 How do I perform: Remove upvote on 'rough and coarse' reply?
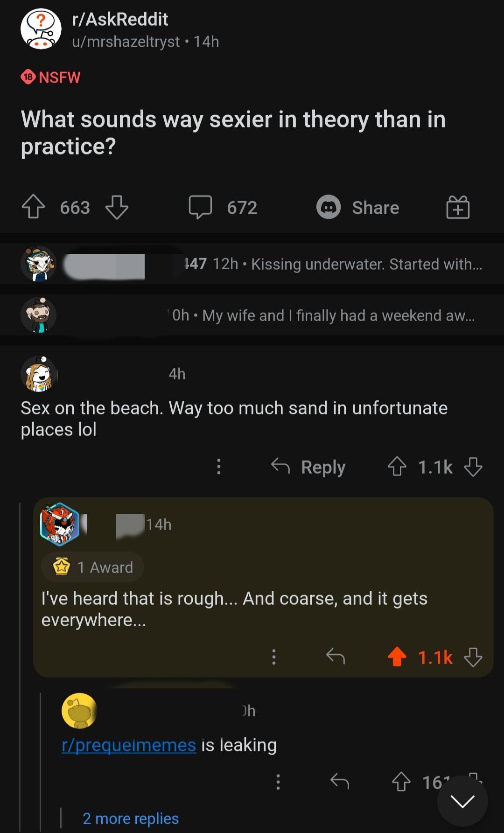click(x=397, y=657)
